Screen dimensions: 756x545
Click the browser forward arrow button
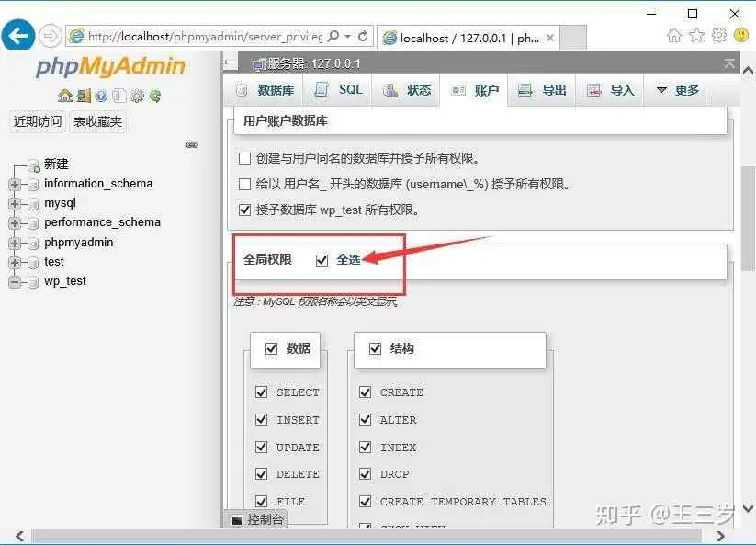[51, 36]
